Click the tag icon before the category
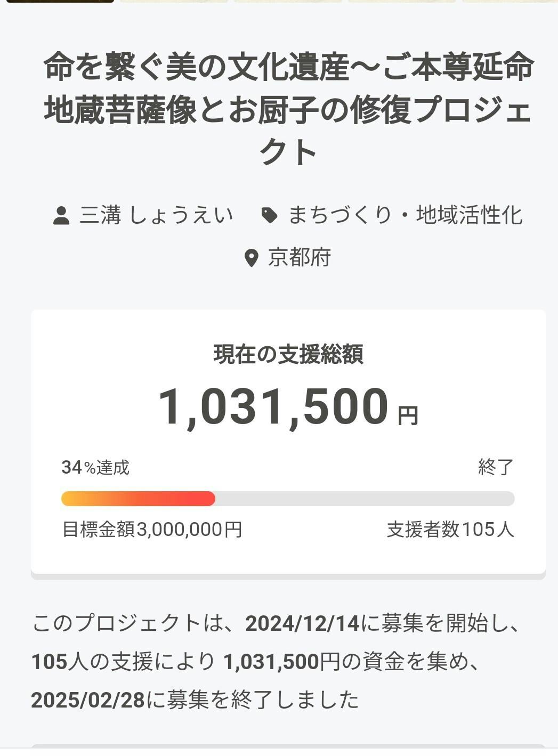The height and width of the screenshot is (756, 558). (270, 215)
